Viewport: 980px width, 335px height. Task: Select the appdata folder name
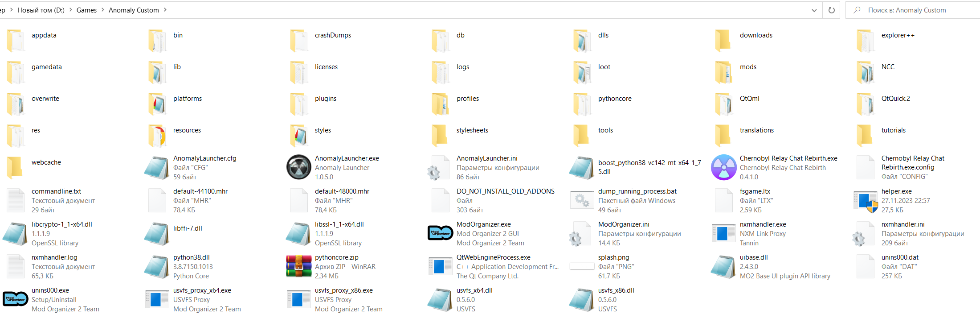coord(44,35)
